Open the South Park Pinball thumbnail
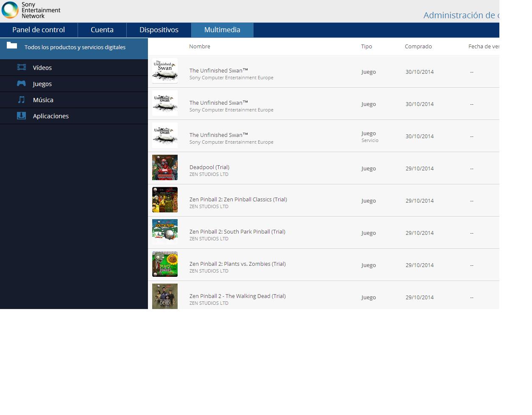Viewport: 532px width, 415px height. pos(165,232)
